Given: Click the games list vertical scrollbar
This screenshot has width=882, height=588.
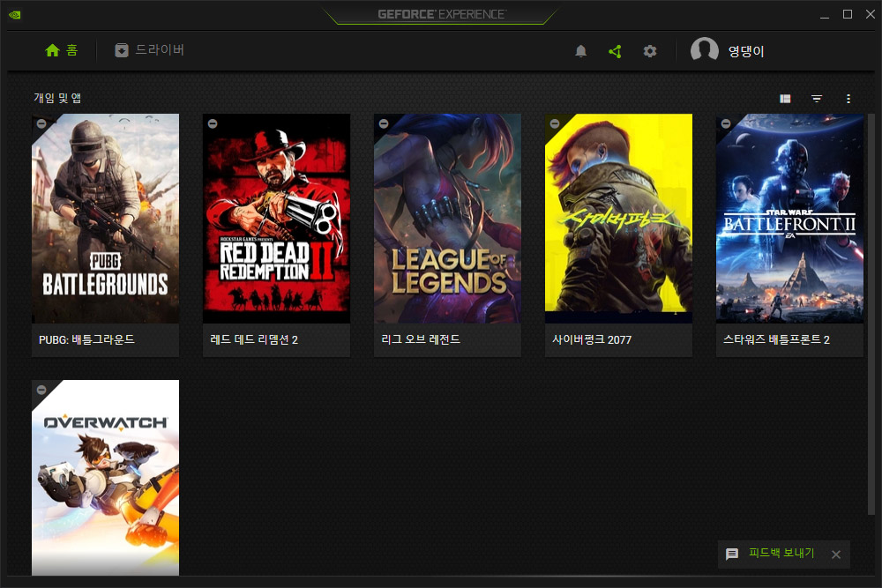Looking at the screenshot, I should 871,314.
